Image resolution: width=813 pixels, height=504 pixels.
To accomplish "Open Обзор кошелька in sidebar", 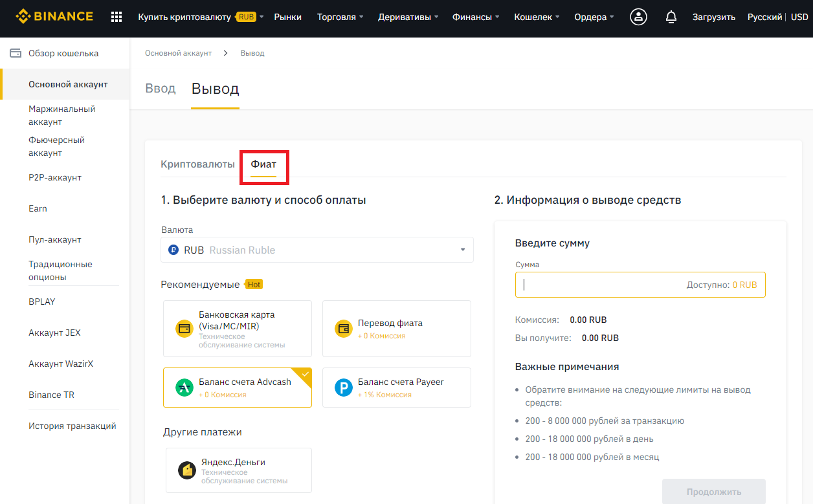I will [x=65, y=53].
